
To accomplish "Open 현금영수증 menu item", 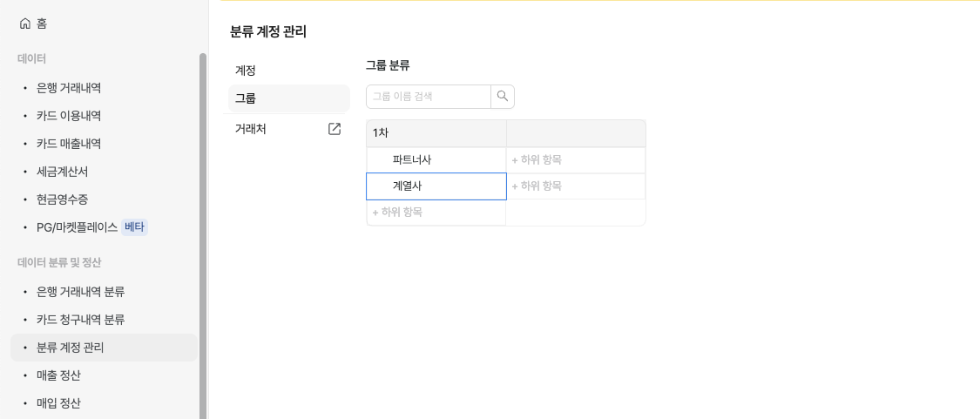I will (62, 199).
